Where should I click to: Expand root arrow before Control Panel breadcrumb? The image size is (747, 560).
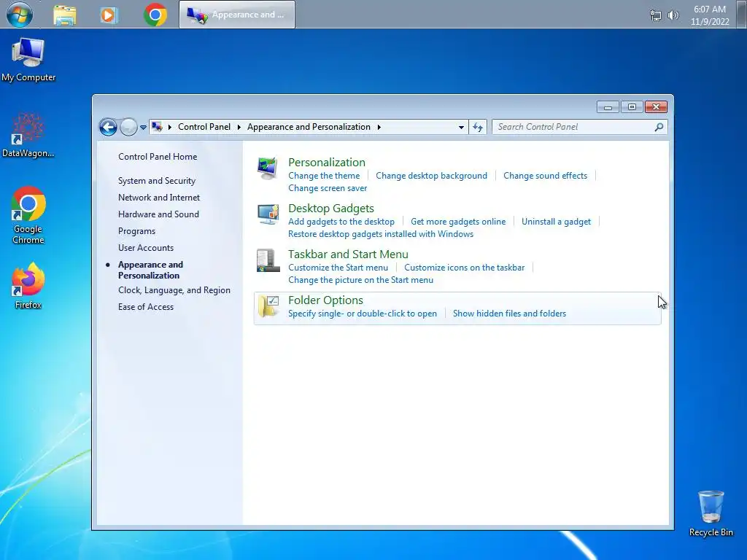[x=169, y=127]
